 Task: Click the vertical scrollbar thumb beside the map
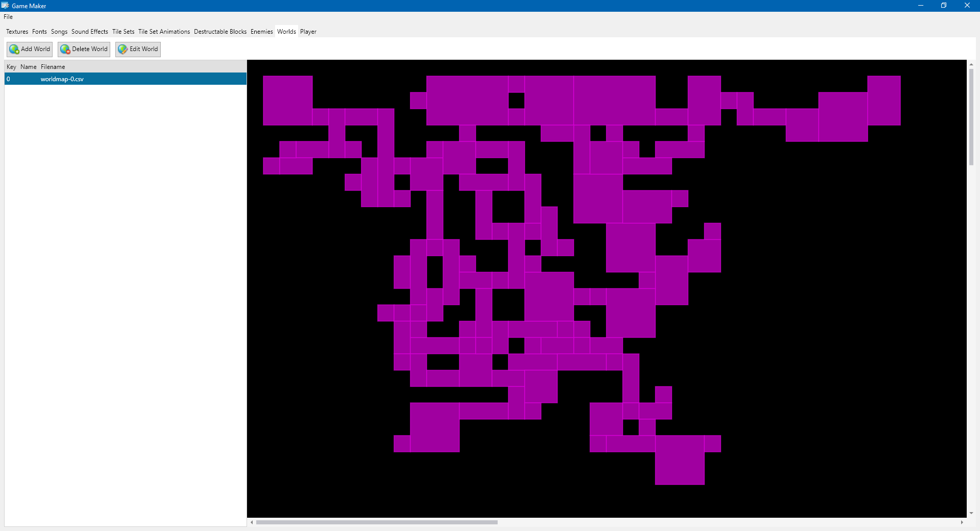pyautogui.click(x=971, y=117)
